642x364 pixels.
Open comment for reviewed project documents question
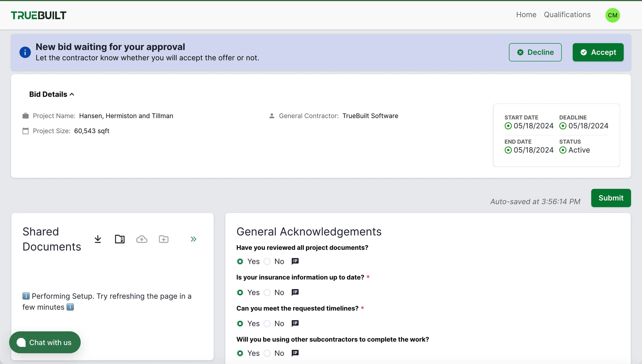[295, 261]
